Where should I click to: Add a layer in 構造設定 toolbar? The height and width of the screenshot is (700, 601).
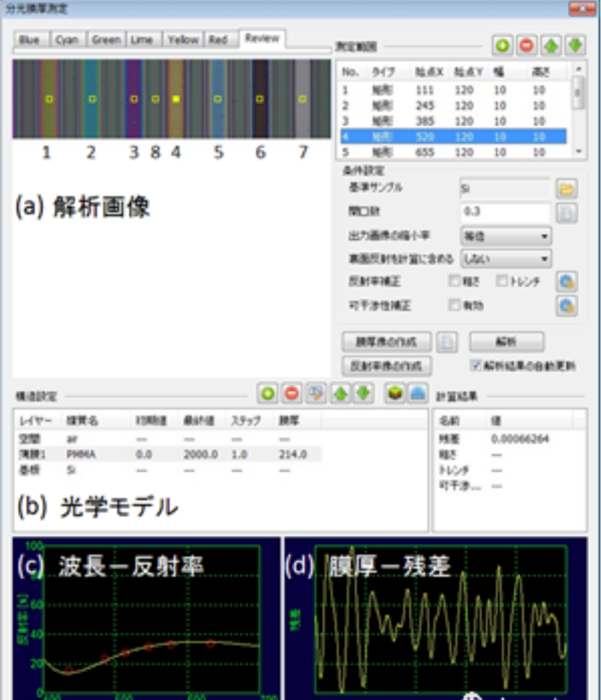pos(267,393)
